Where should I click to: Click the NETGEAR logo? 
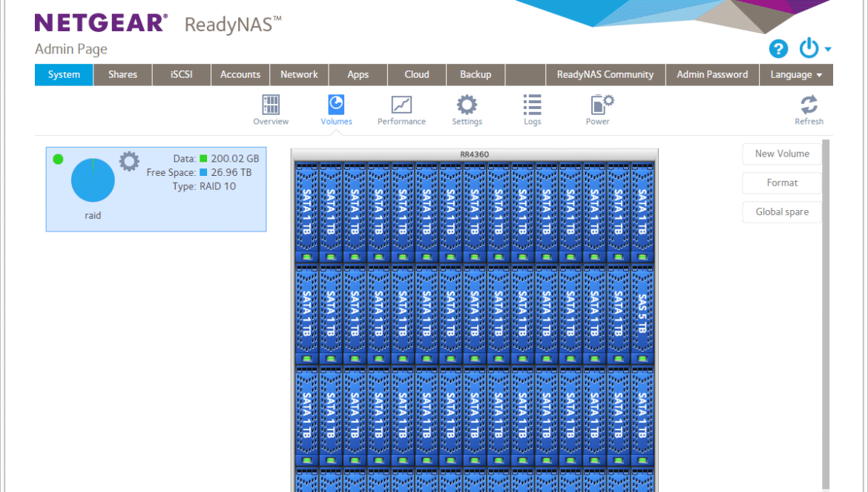point(102,23)
